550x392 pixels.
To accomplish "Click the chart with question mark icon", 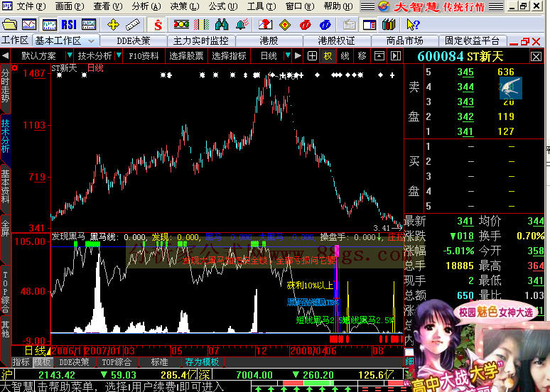I will (265, 25).
